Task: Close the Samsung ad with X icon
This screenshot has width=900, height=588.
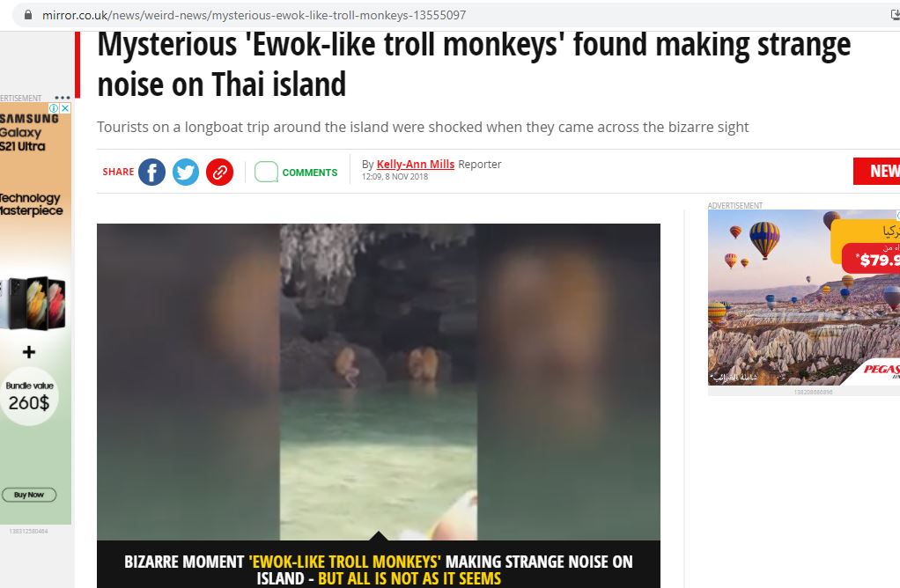Action: point(65,108)
